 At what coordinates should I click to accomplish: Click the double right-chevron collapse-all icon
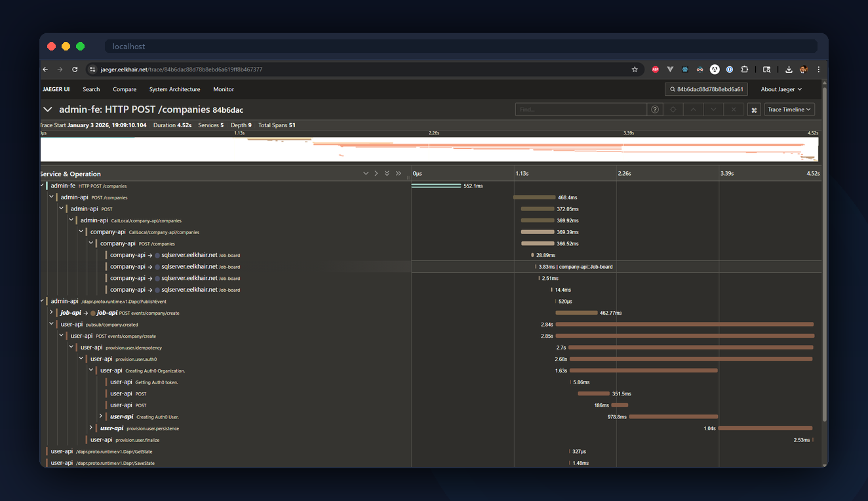point(397,173)
